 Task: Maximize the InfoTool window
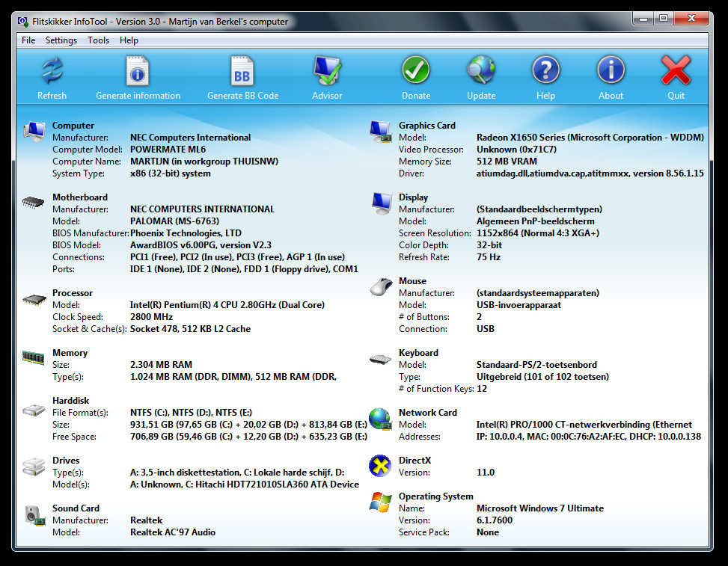click(664, 19)
